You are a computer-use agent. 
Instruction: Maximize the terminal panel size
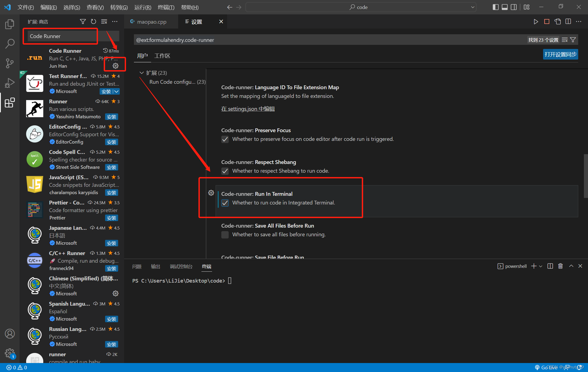(571, 266)
